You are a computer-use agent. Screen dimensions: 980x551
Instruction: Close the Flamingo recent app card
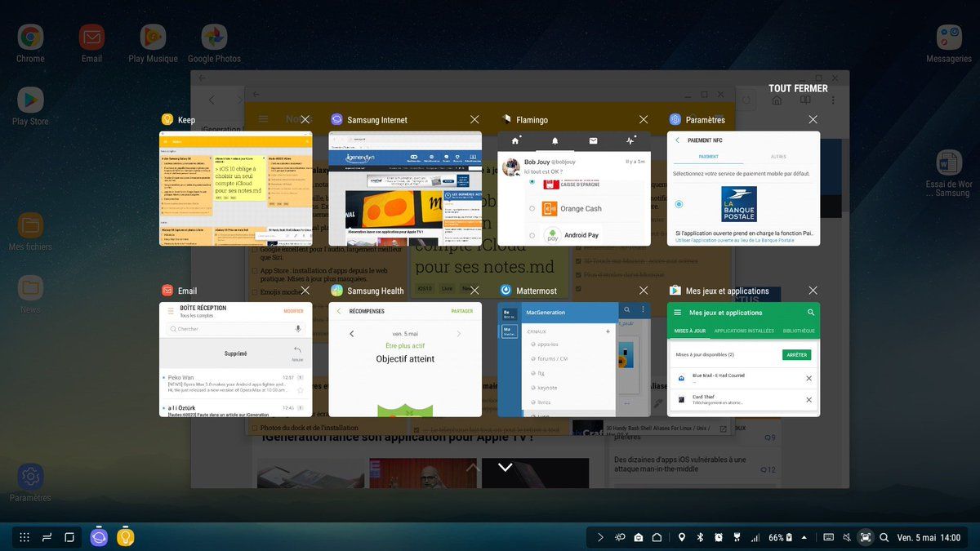tap(644, 120)
